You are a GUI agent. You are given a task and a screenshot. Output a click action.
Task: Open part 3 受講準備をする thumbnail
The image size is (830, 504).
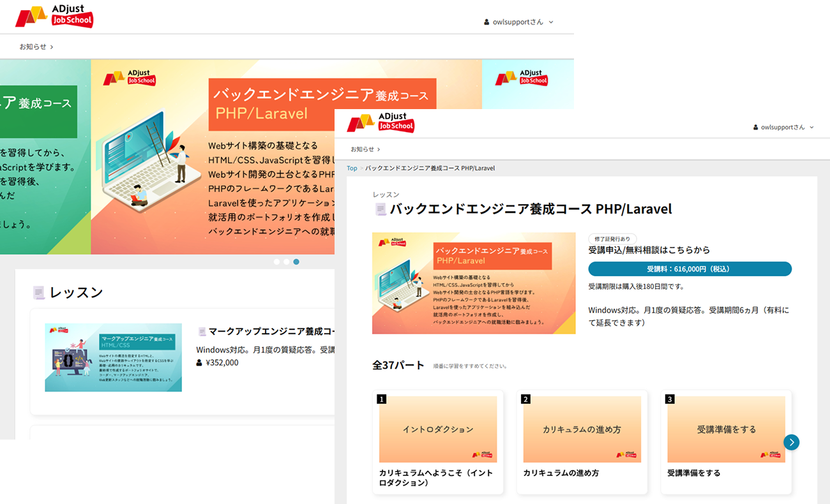[x=727, y=429]
